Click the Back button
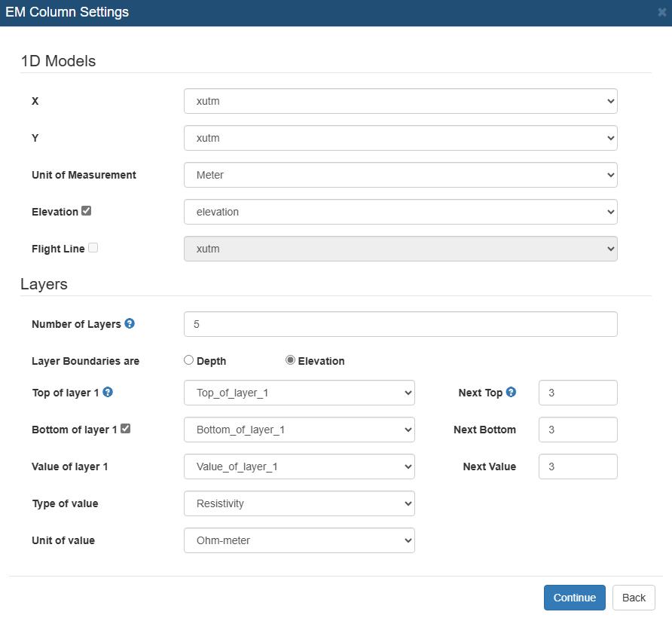 pos(634,598)
